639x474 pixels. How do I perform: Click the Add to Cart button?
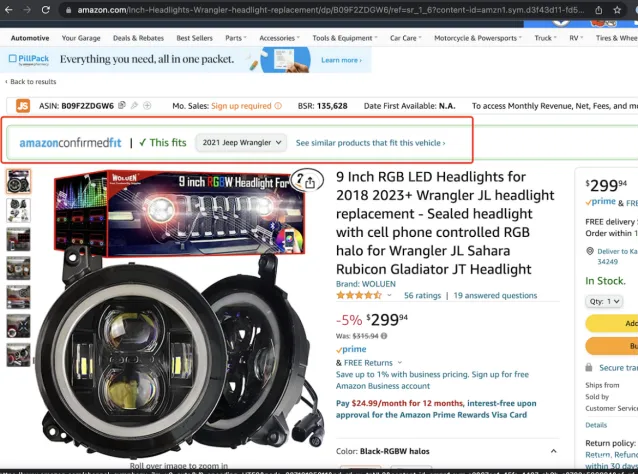click(612, 323)
